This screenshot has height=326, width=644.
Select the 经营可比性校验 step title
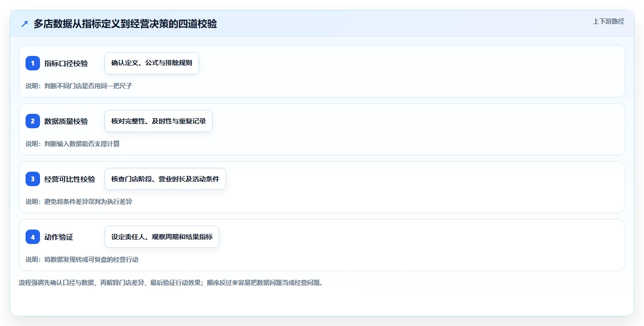pyautogui.click(x=70, y=179)
